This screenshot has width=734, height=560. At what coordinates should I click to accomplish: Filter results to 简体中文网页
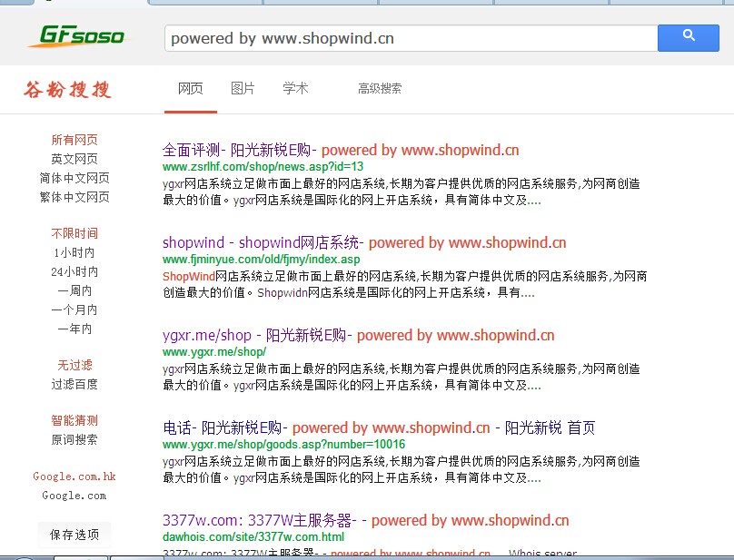click(x=74, y=178)
